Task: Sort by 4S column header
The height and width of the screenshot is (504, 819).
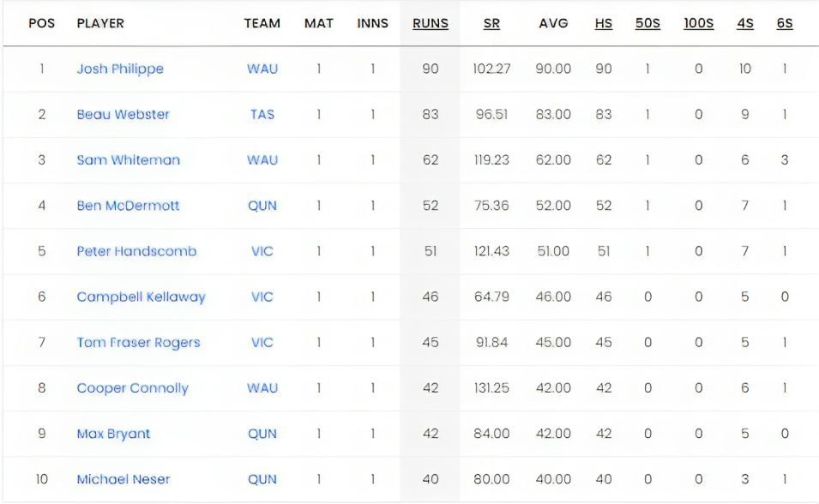Action: pos(744,24)
